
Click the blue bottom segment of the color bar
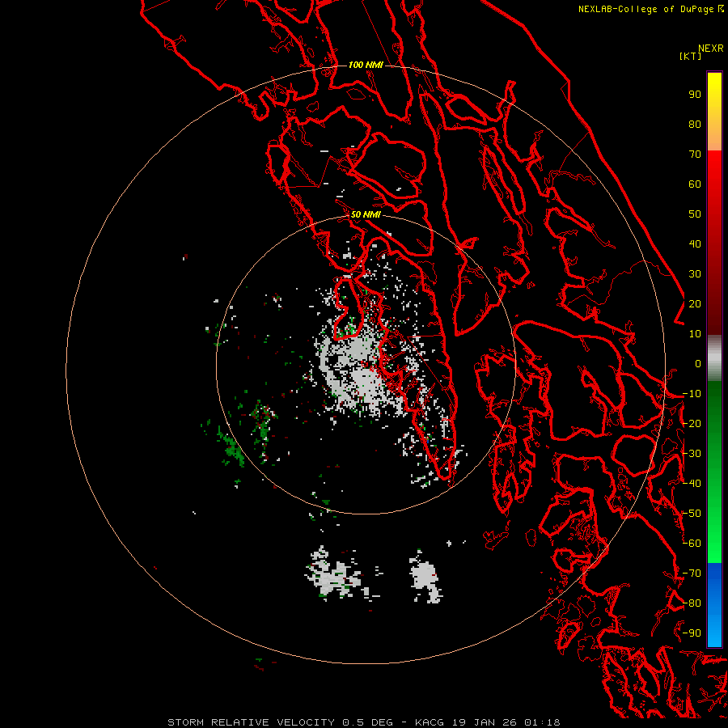(714, 605)
